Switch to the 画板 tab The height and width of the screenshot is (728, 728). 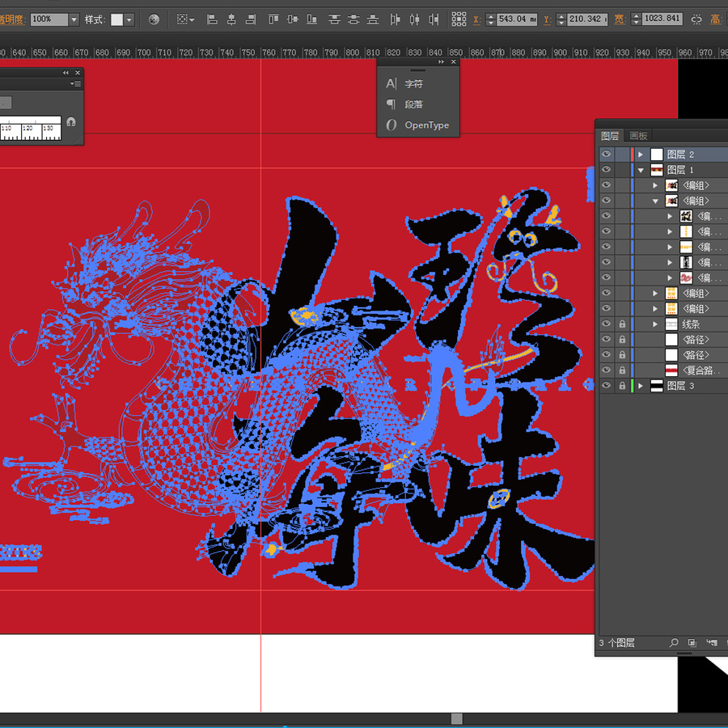click(638, 136)
